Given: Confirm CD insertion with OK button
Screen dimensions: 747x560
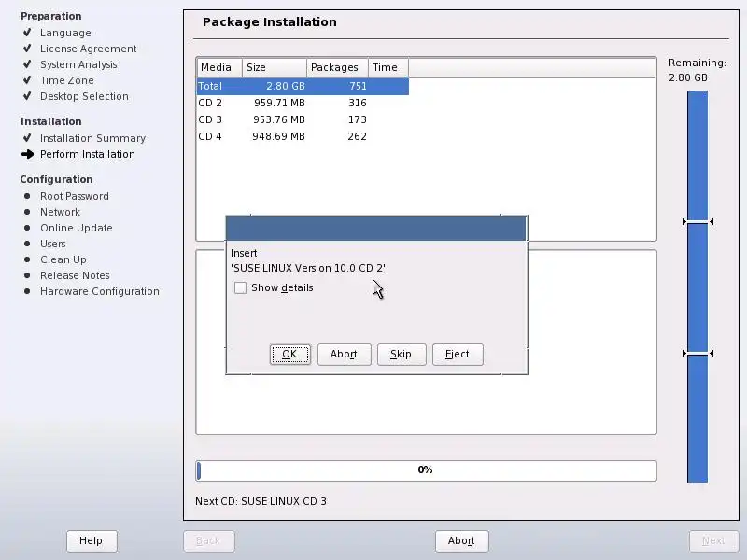Looking at the screenshot, I should click(x=289, y=355).
